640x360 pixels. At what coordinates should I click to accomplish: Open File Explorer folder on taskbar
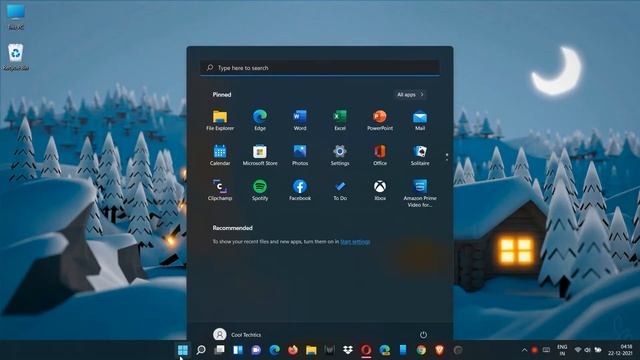point(311,350)
